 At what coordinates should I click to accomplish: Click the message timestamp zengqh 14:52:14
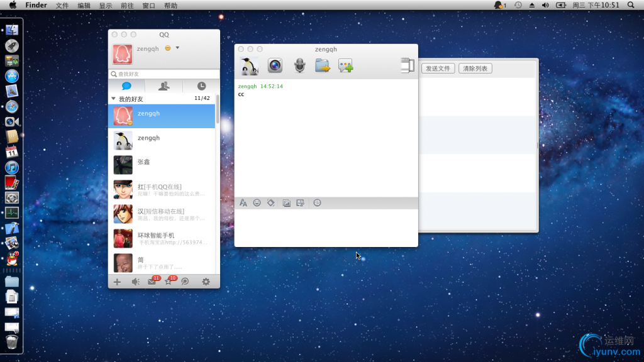[260, 86]
